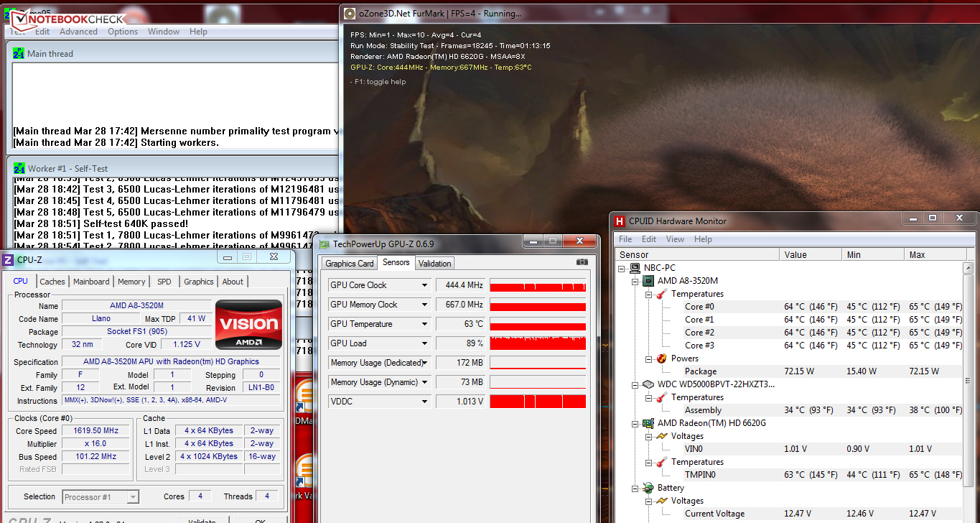Click the CPU chip icon beside AMD A8-3520M in Hardware Monitor
This screenshot has height=523, width=980.
649,281
